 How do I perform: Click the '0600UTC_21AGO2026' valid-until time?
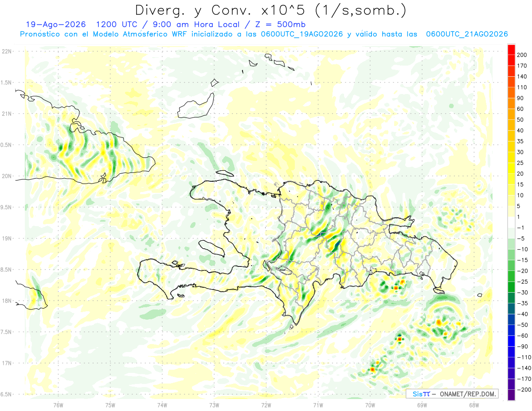point(467,34)
